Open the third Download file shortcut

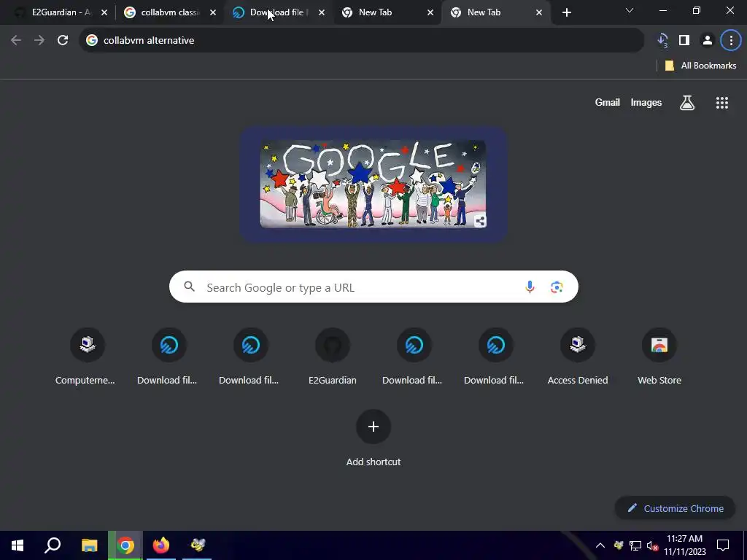[x=414, y=357]
